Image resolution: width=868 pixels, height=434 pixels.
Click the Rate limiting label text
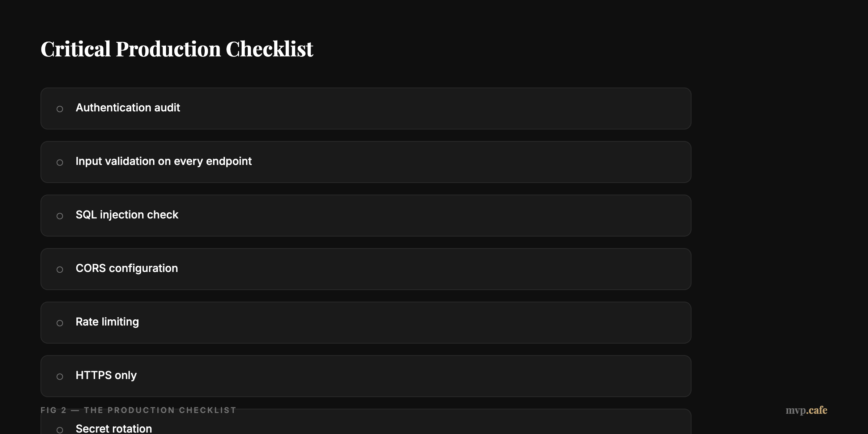(x=107, y=322)
